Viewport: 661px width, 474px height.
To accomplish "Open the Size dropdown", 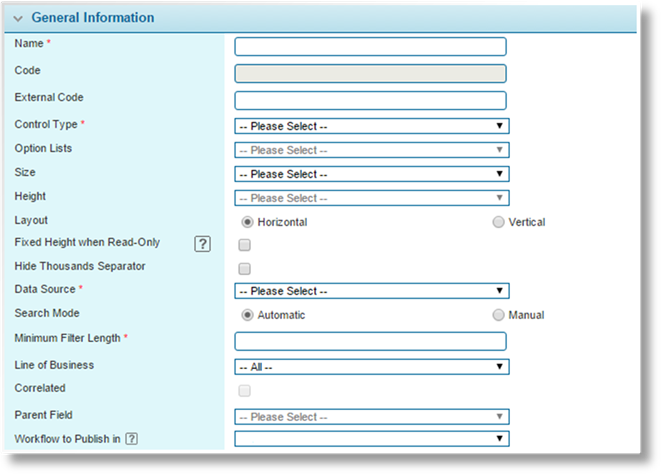I will point(372,174).
